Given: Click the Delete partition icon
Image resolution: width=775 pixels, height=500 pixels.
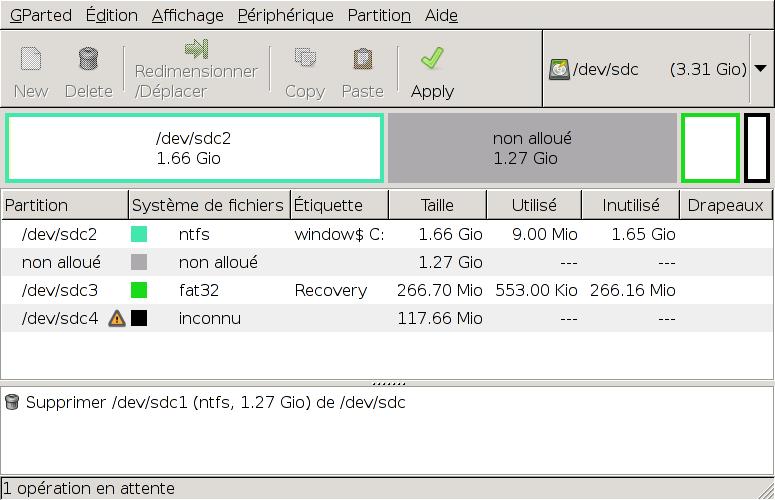Looking at the screenshot, I should point(88,60).
